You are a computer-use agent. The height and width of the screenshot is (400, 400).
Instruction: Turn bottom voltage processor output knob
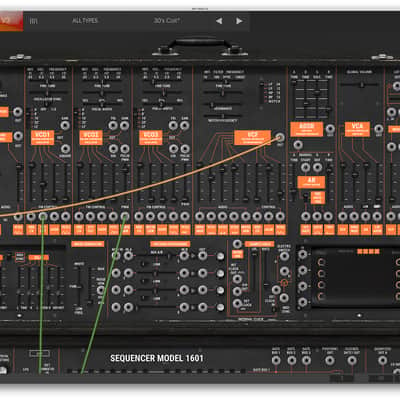(x=220, y=307)
